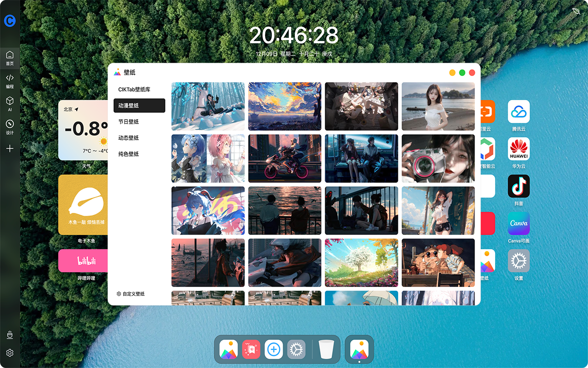Click the 20:46:28 clock display
Viewport: 588px width, 368px height.
(x=294, y=35)
